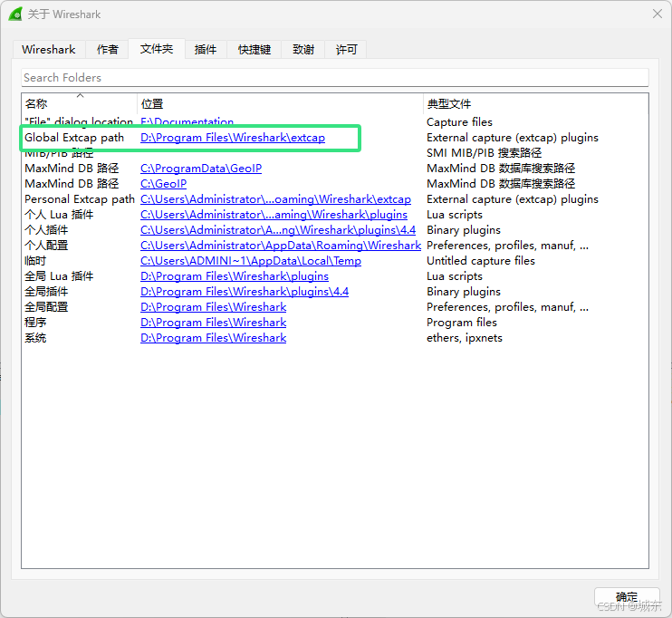Select the 全局 Lua 插件 row name
This screenshot has height=618, width=672.
point(59,276)
